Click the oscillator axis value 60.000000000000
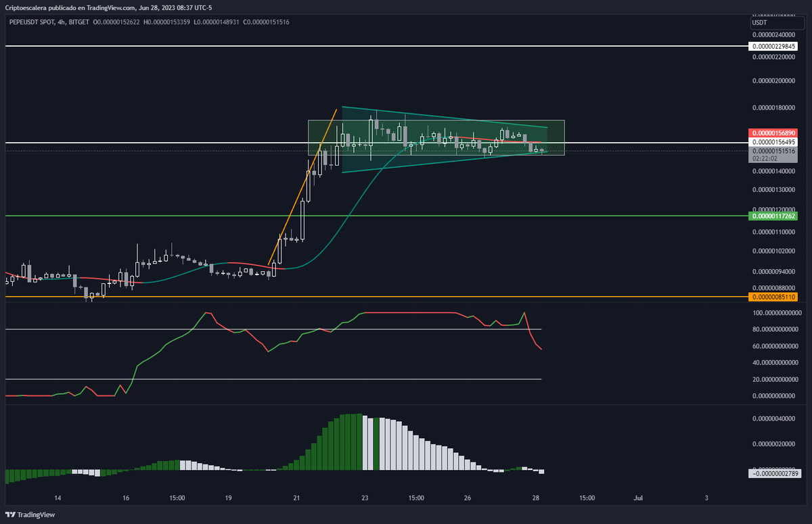 point(775,346)
